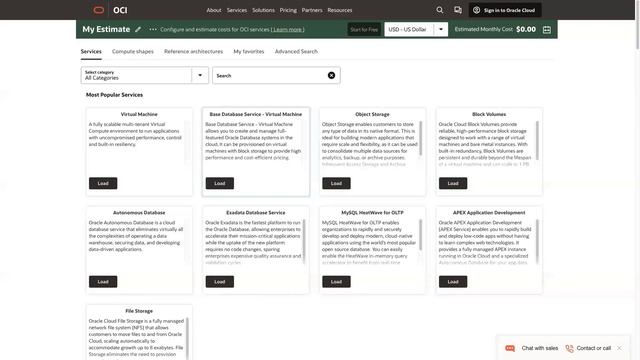The width and height of the screenshot is (640, 360).
Task: Click the Most Popular Services heading
Action: pos(114,95)
